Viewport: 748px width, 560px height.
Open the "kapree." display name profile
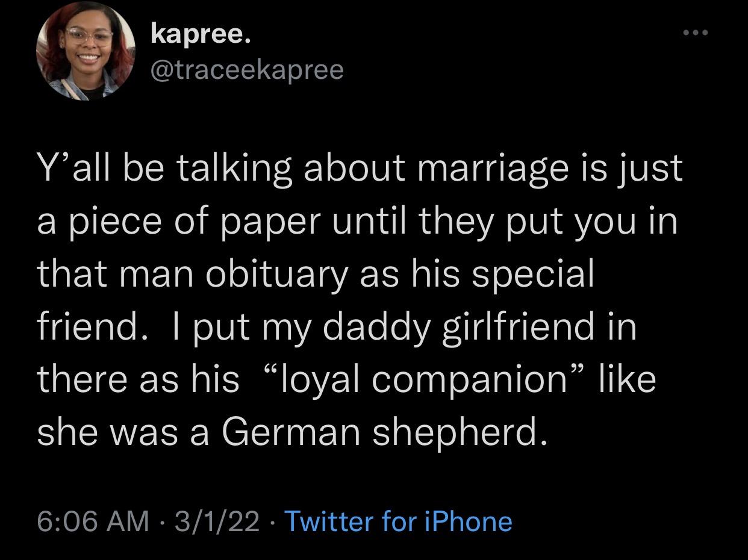[199, 34]
